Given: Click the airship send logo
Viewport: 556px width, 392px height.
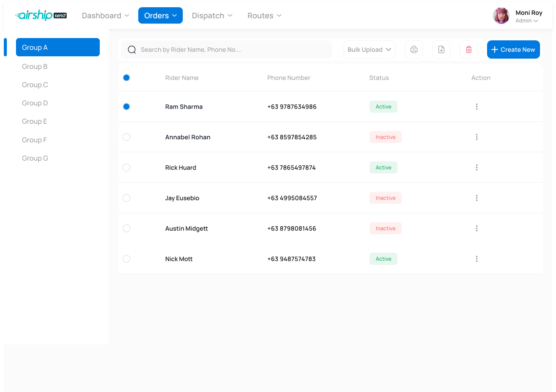Looking at the screenshot, I should (x=41, y=15).
